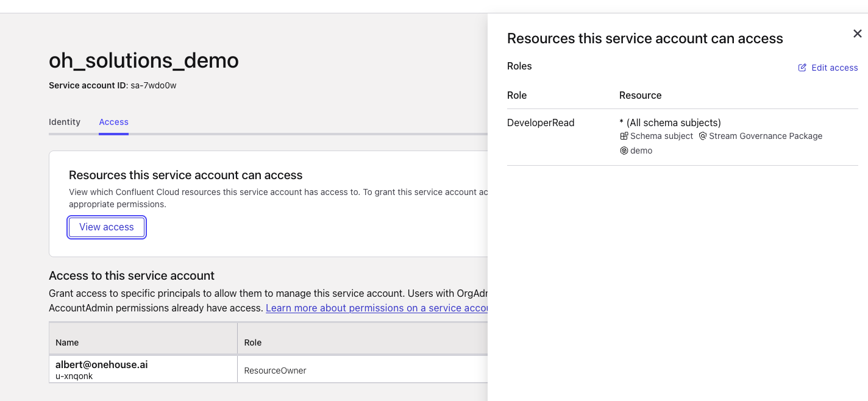Click the Roles heading in side panel
Viewport: 868px width, 401px height.
click(x=519, y=66)
